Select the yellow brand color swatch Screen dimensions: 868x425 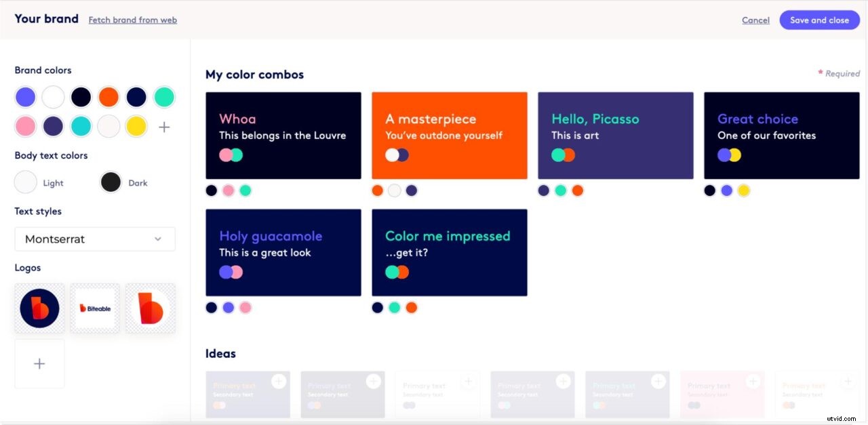[x=136, y=126]
